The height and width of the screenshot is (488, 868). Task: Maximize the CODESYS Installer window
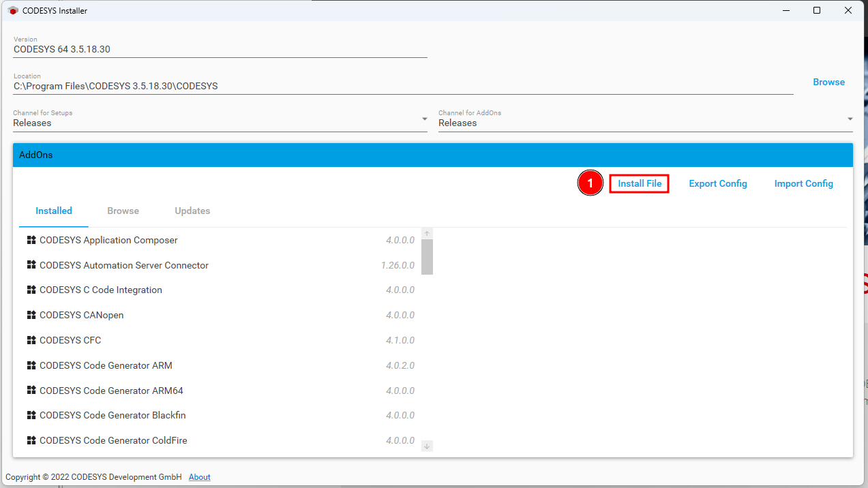(817, 10)
